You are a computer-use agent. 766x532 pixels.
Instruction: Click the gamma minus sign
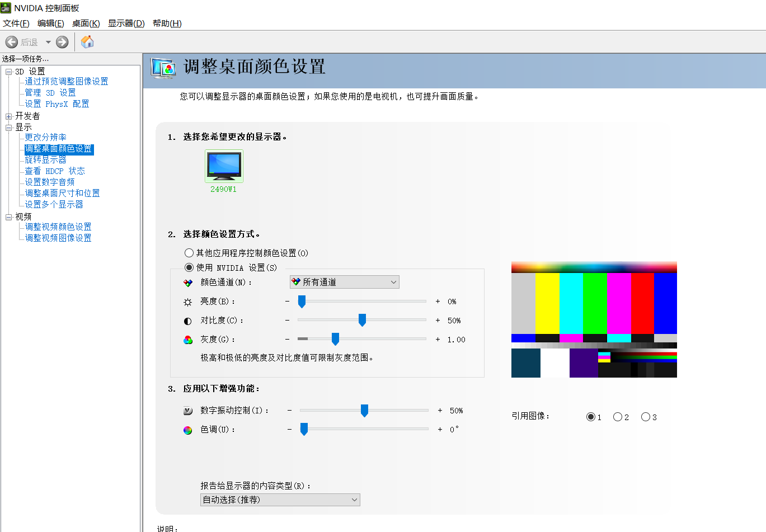(x=288, y=340)
